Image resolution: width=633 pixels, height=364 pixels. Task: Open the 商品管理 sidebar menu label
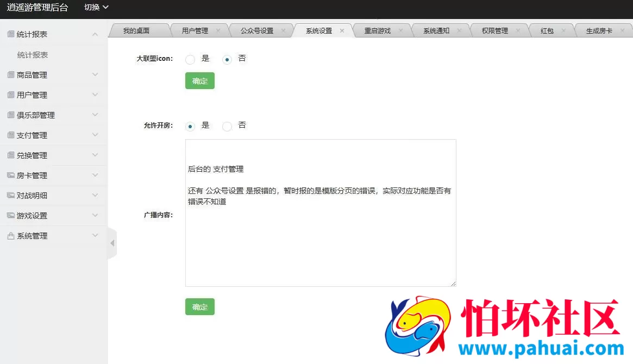[x=32, y=75]
